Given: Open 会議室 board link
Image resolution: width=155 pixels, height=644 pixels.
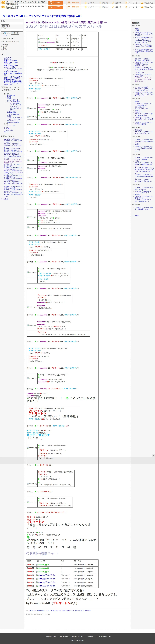Looking at the screenshot, I should pos(9,98).
